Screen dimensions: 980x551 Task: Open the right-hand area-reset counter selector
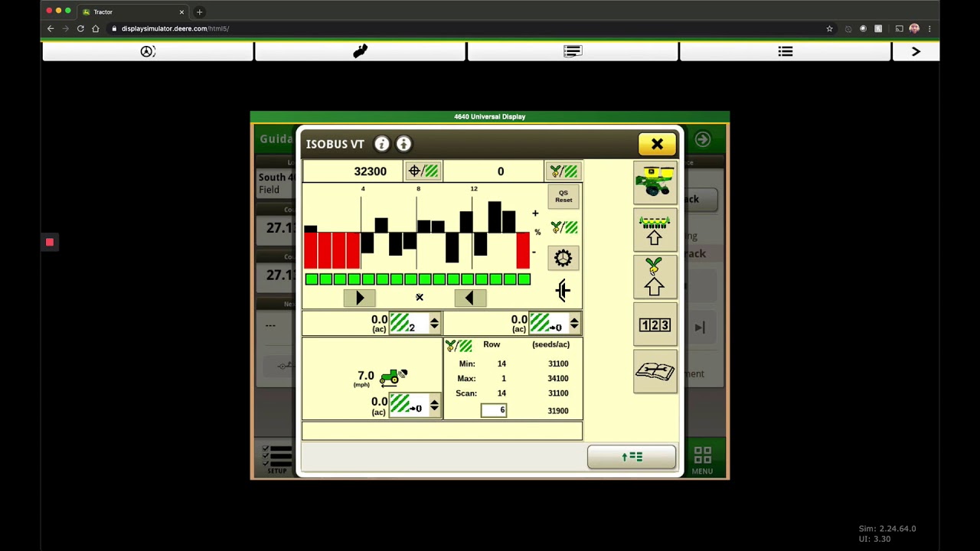[549, 324]
